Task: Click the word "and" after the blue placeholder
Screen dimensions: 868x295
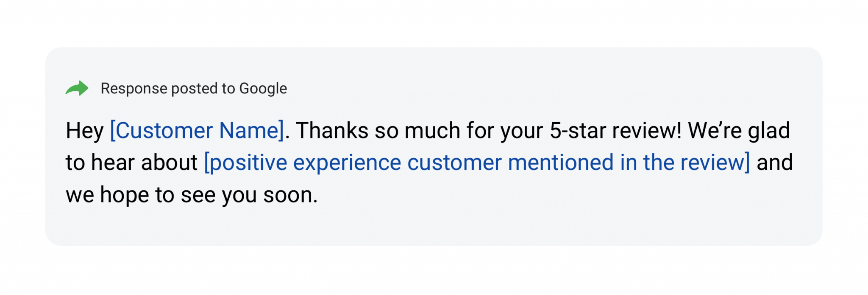Action: coord(774,163)
